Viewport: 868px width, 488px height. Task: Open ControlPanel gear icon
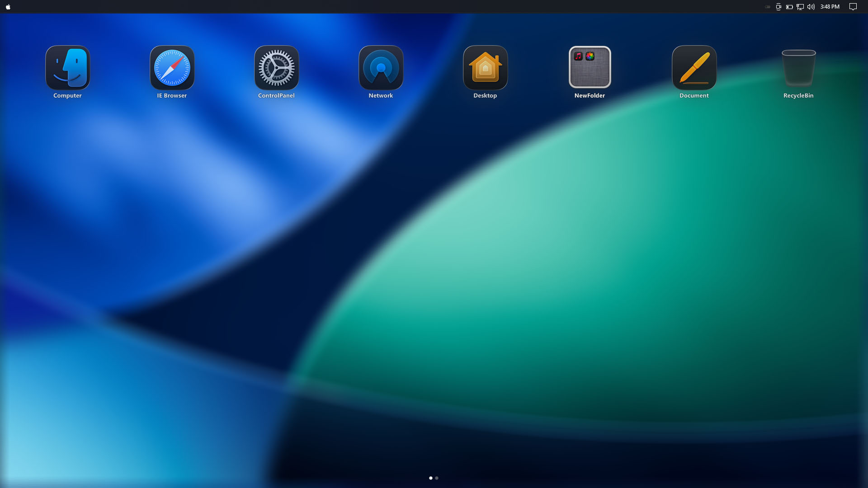(x=277, y=68)
